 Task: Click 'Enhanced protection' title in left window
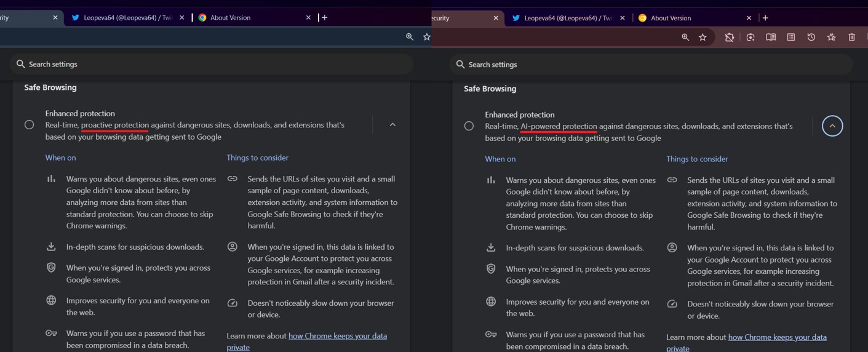pos(80,113)
